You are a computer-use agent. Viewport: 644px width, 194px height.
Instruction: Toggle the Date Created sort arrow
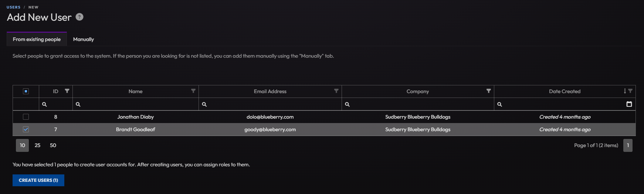(625, 91)
